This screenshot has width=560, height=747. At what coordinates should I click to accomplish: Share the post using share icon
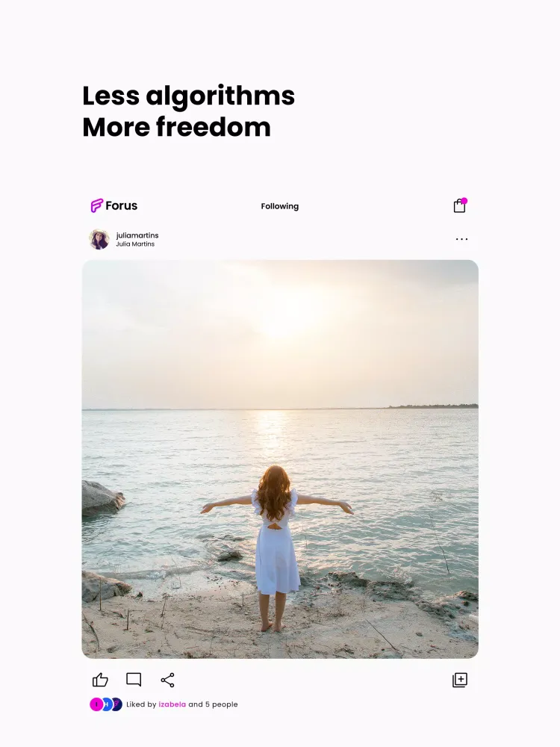coord(167,680)
